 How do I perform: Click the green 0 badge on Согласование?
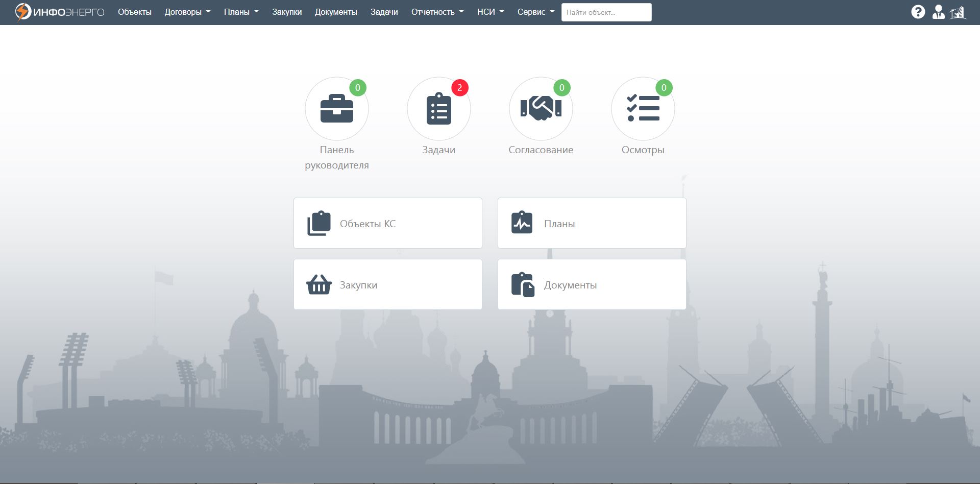tap(562, 88)
